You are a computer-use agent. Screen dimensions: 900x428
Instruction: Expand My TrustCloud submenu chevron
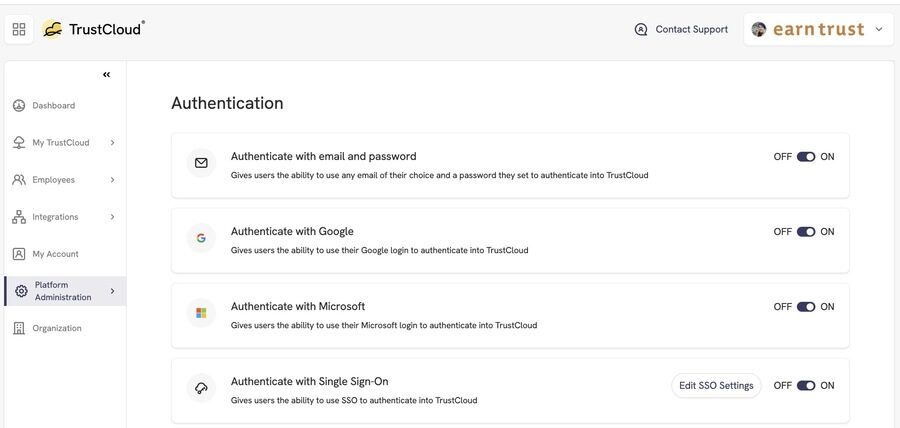coord(112,143)
